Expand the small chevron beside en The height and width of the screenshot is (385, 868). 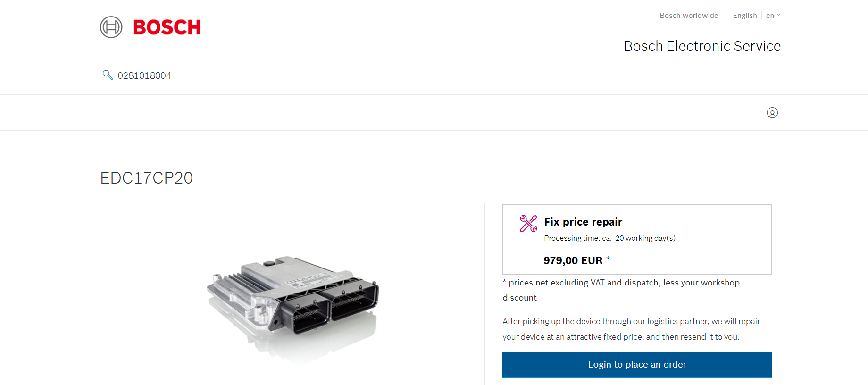pyautogui.click(x=779, y=15)
